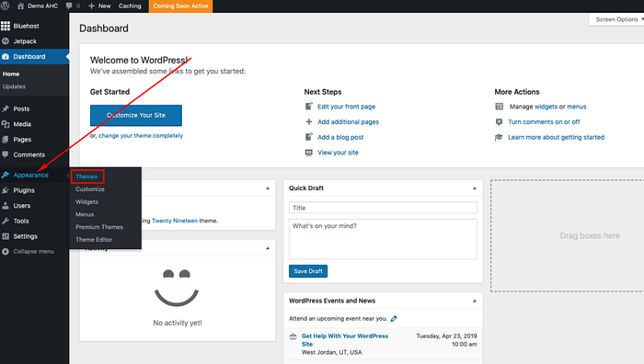Collapse the Quick Draft panel
Screen dimensions: 644x364
point(475,188)
